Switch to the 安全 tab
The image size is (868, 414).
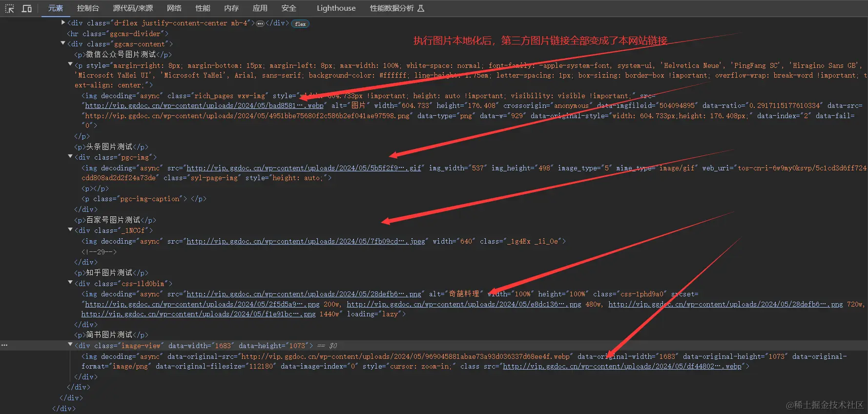(289, 8)
